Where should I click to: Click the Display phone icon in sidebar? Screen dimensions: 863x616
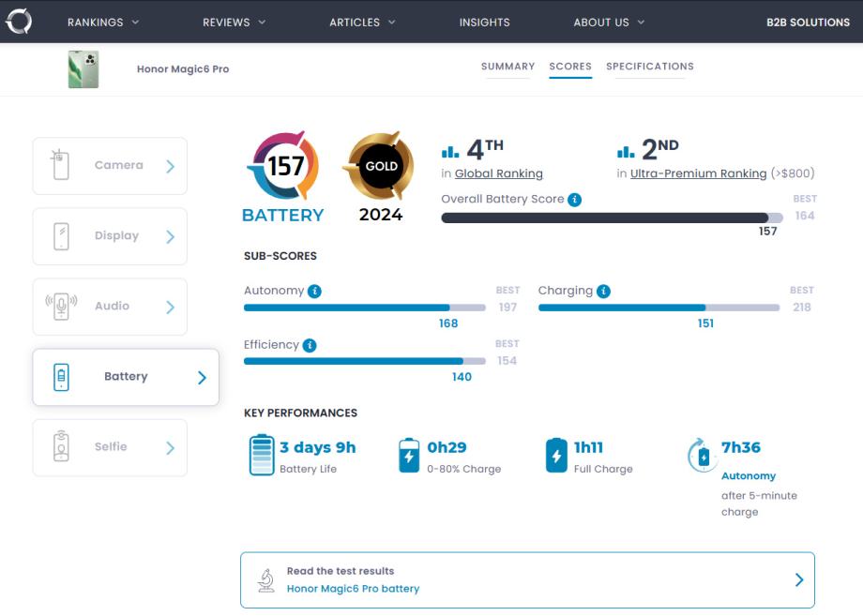tap(61, 236)
